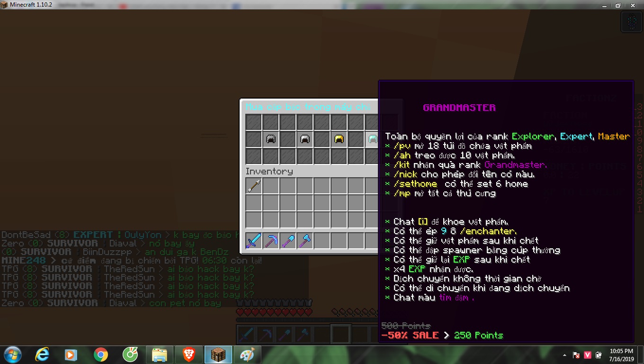This screenshot has height=364, width=644.
Task: Pick the iron helmet rank item
Action: [305, 139]
